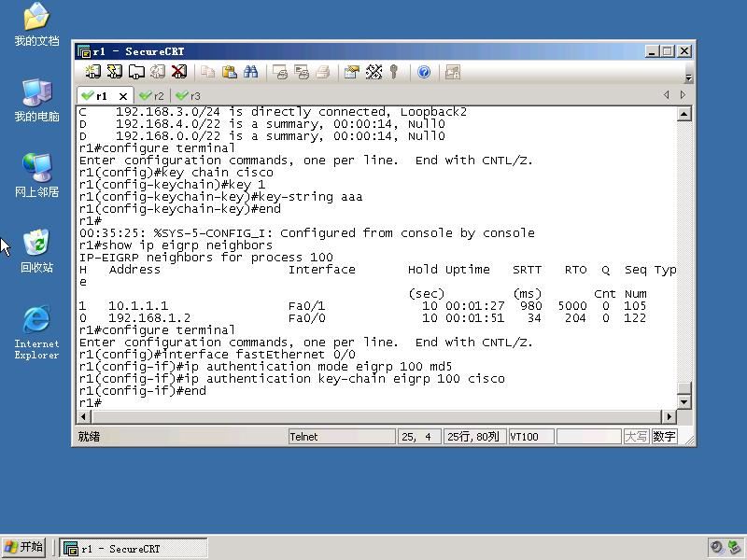Click the vertical scrollbar thumb
The height and width of the screenshot is (560, 747).
click(x=684, y=387)
